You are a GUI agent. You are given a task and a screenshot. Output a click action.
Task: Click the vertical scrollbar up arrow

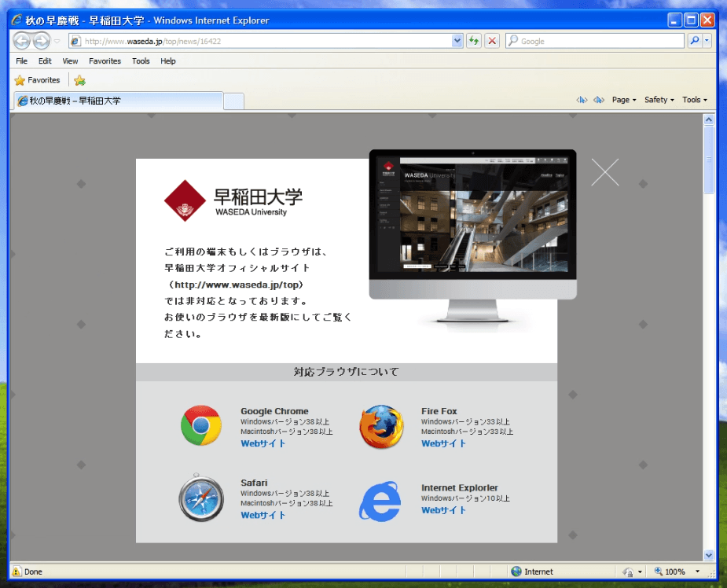tap(708, 119)
